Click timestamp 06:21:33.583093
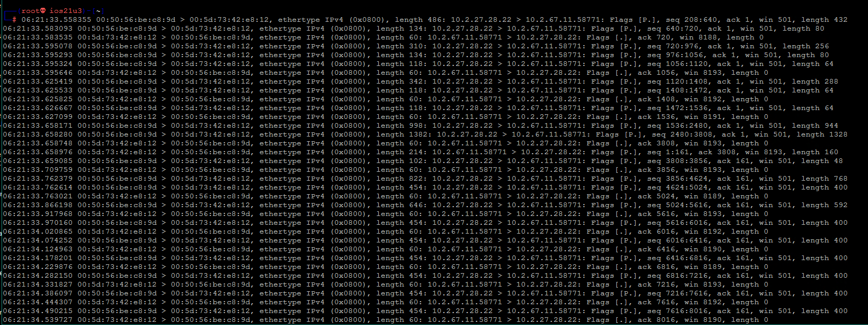868x325 pixels. coord(37,29)
